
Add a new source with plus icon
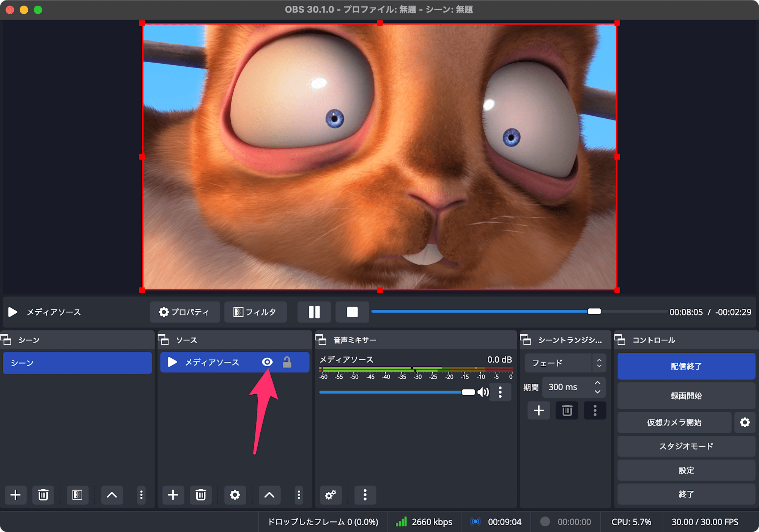pyautogui.click(x=173, y=495)
